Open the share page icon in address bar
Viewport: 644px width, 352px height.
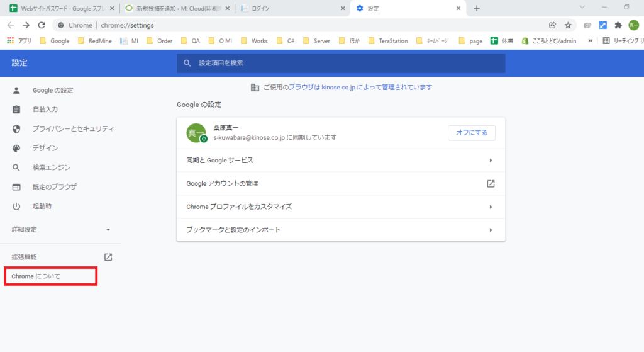click(x=552, y=25)
